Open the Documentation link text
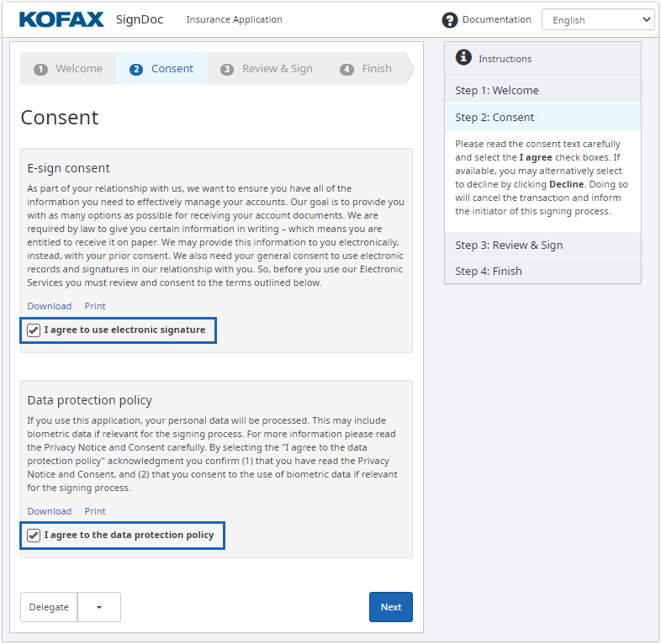Viewport: 661px width, 644px height. [497, 19]
